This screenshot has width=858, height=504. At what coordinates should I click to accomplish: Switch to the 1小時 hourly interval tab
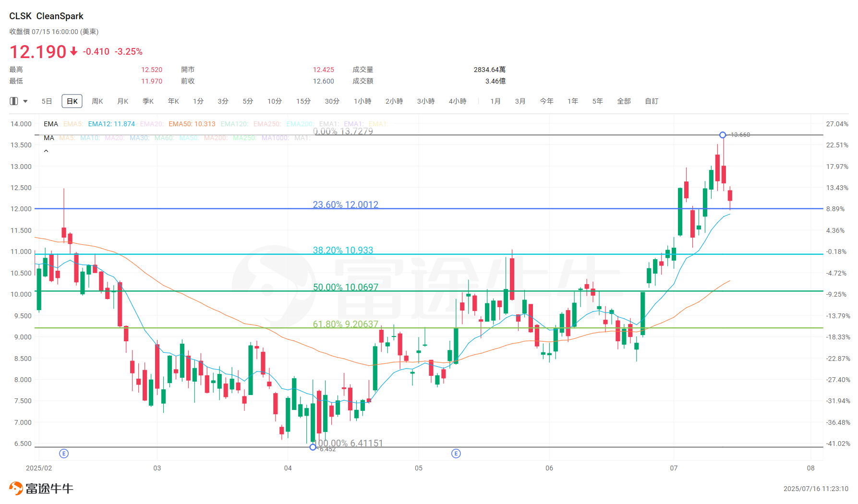[x=363, y=101]
